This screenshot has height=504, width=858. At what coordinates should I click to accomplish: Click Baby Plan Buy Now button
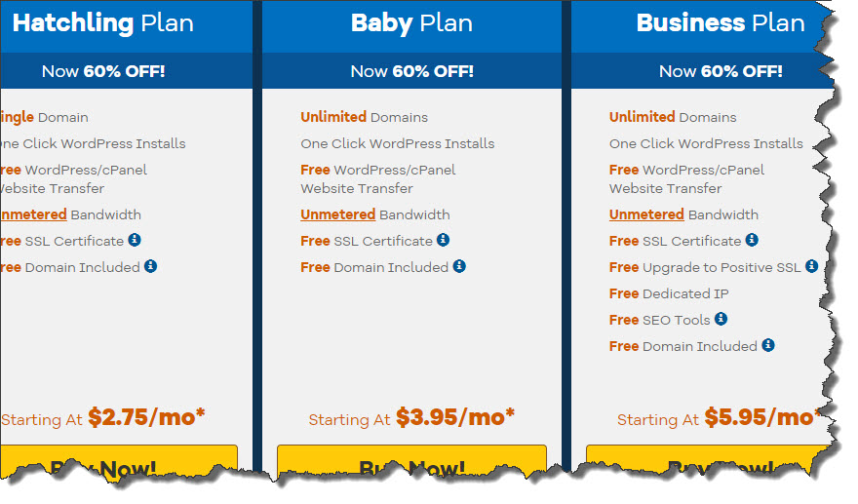coord(411,461)
